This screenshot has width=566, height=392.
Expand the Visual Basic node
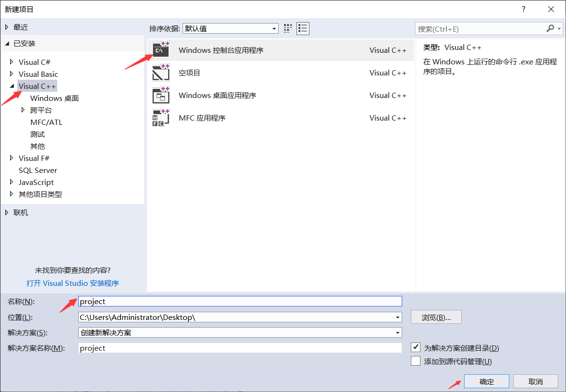[x=12, y=73]
